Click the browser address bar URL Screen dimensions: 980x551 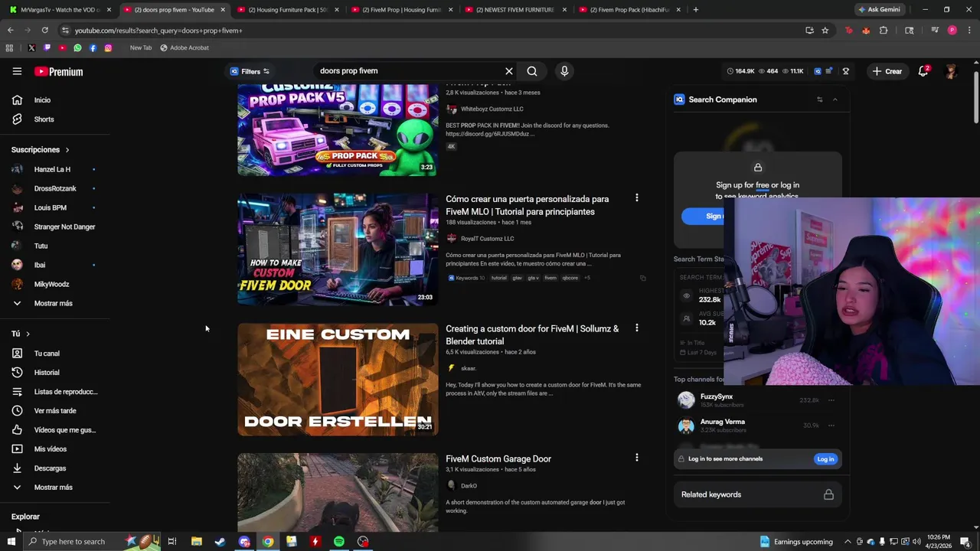(158, 31)
